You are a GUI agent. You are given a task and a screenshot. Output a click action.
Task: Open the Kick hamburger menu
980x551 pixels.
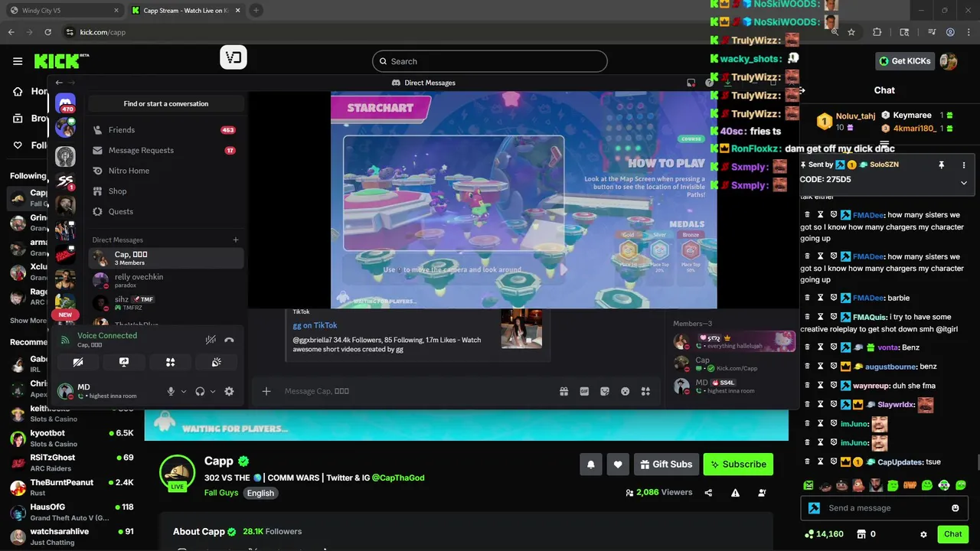18,61
